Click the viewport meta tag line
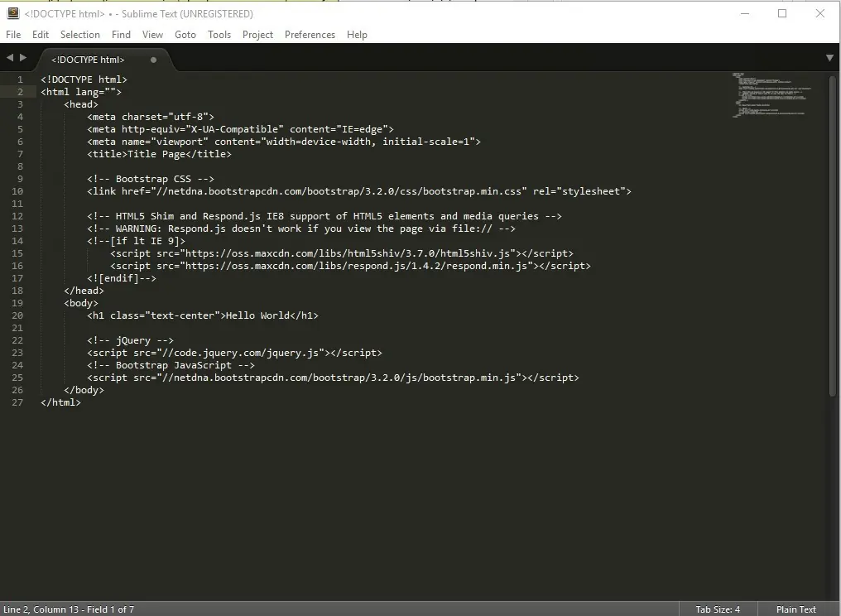Screen dimensions: 841x616 pos(284,141)
